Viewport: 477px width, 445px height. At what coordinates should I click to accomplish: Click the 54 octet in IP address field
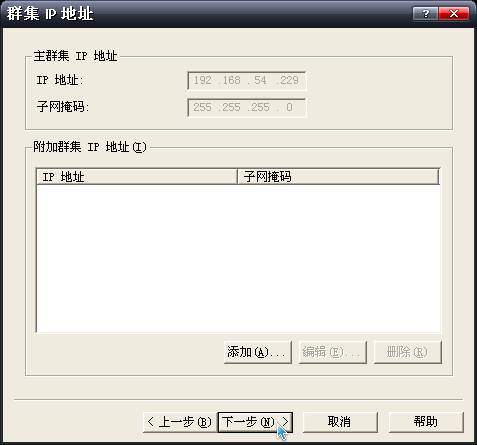[260, 80]
